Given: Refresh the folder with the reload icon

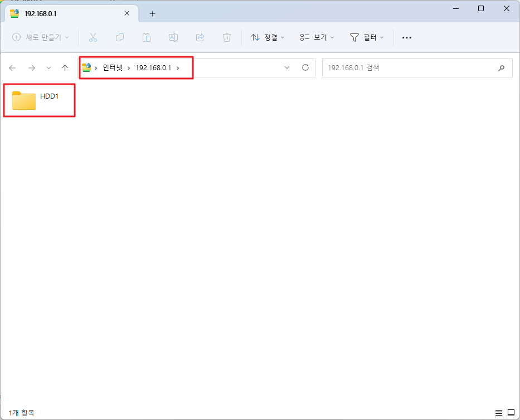Looking at the screenshot, I should click(x=305, y=67).
